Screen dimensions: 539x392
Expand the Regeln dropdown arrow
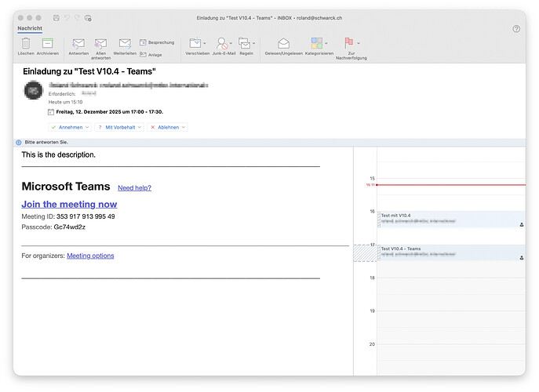253,43
